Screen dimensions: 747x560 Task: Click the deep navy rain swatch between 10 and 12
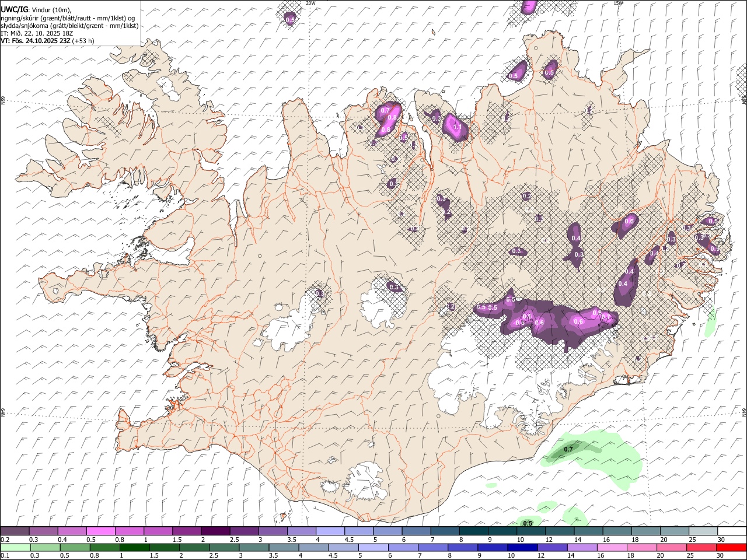coord(522,547)
